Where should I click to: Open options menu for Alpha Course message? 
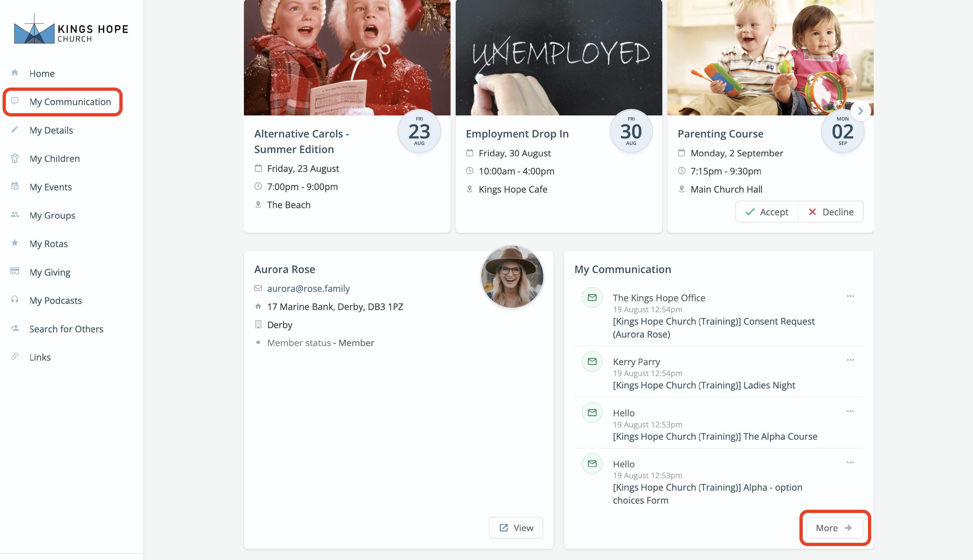coord(850,411)
